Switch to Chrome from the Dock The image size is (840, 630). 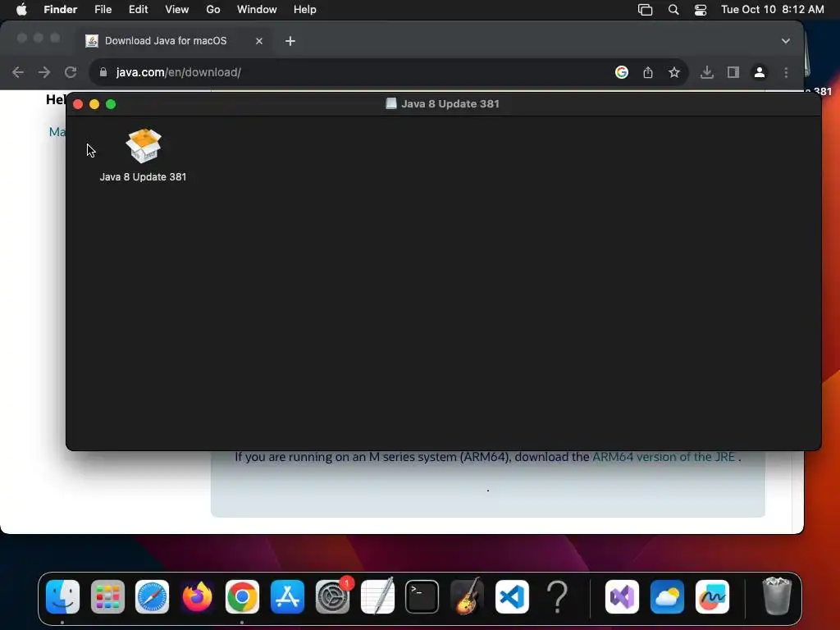click(242, 597)
